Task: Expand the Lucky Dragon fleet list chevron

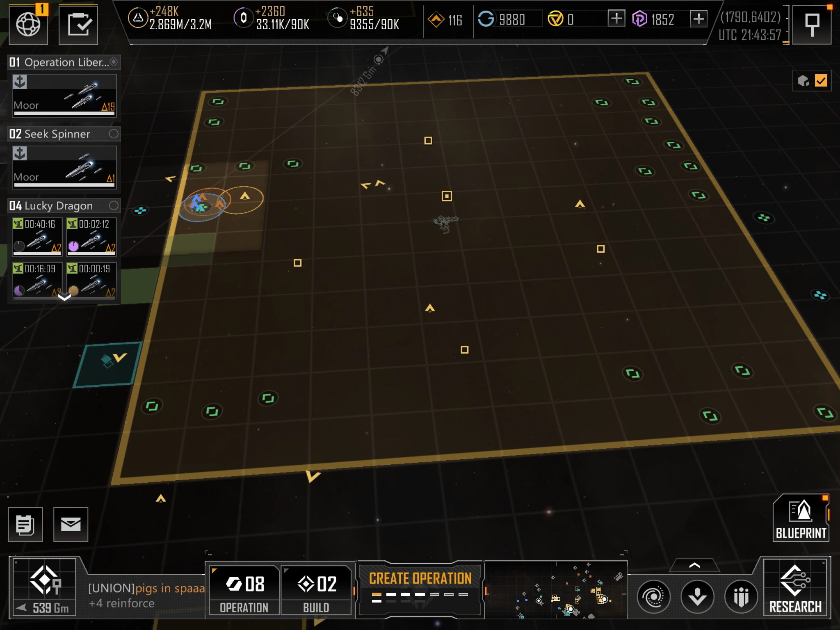Action: 64,297
